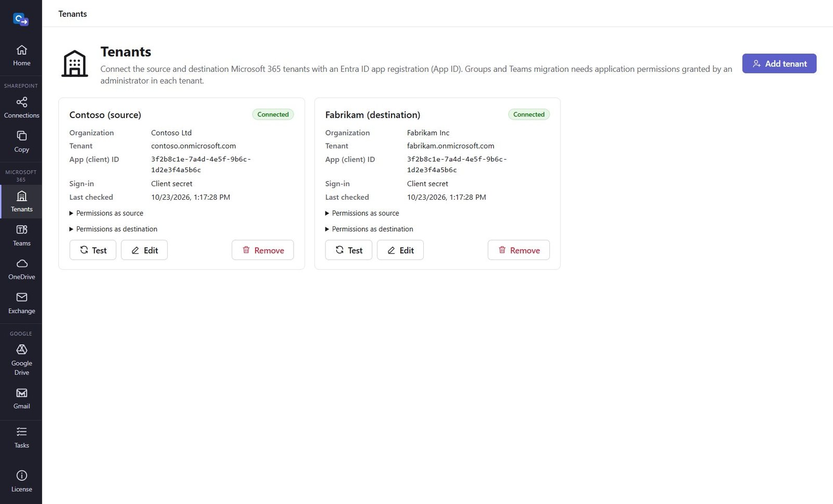Click Fabrikam's Client secret sign-in value
Viewport: 833px width, 504px height.
pos(427,184)
